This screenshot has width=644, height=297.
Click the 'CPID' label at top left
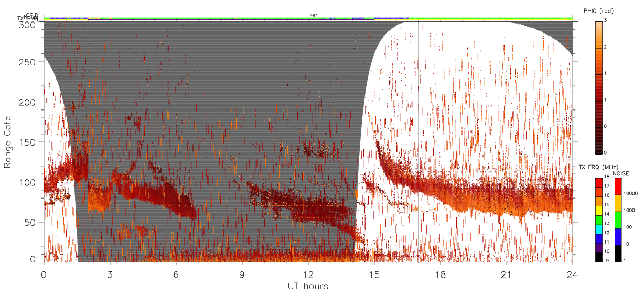(x=31, y=15)
